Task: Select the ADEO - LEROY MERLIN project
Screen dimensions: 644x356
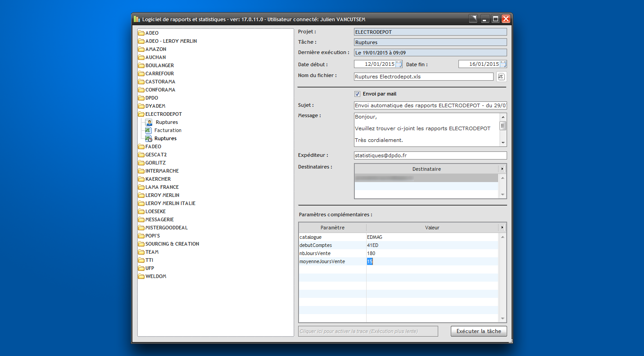Action: coord(171,41)
